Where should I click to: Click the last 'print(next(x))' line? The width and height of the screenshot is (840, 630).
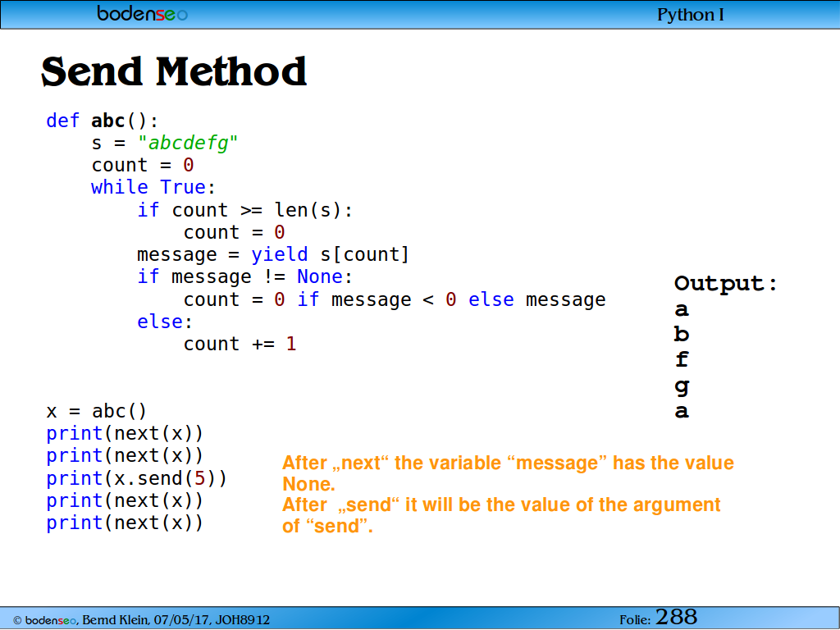125,523
